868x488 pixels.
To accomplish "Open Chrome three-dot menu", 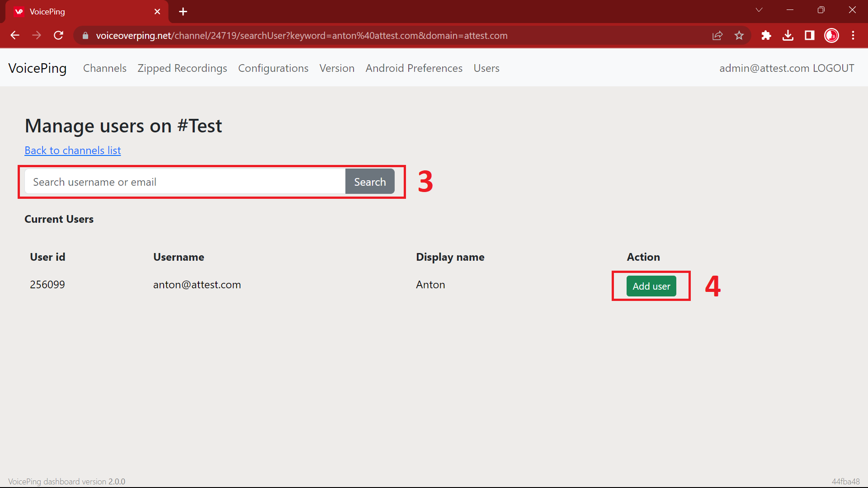I will click(x=853, y=35).
